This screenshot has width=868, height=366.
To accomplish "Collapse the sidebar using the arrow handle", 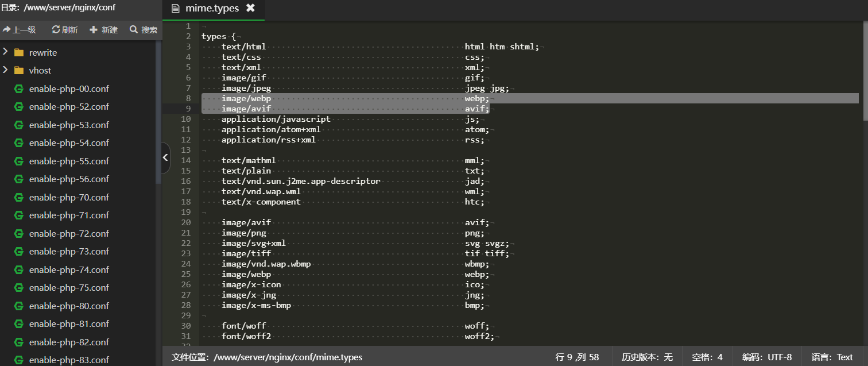I will [x=165, y=157].
